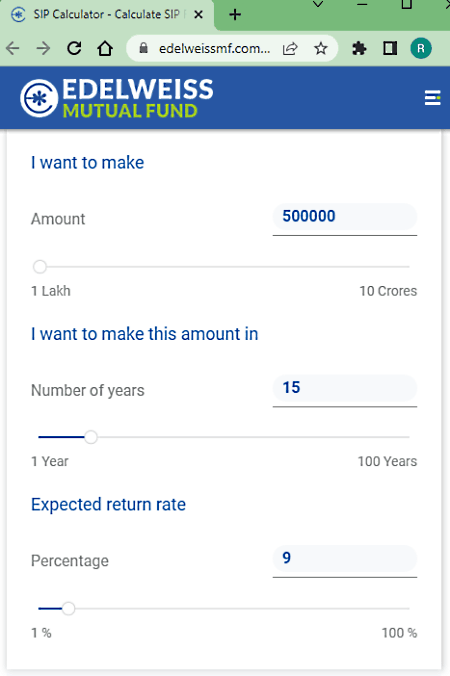Click the Amount slider handle
The width and height of the screenshot is (450, 676).
tap(40, 267)
